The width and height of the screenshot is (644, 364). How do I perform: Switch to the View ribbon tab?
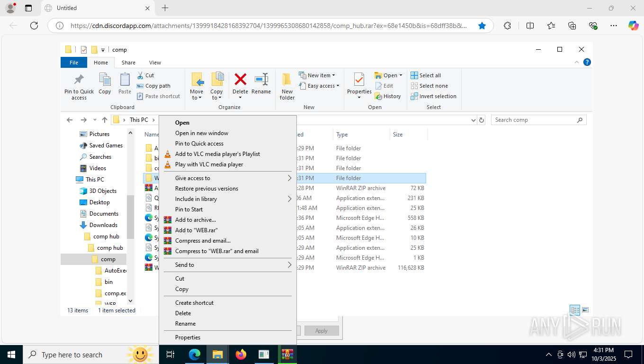coord(155,63)
